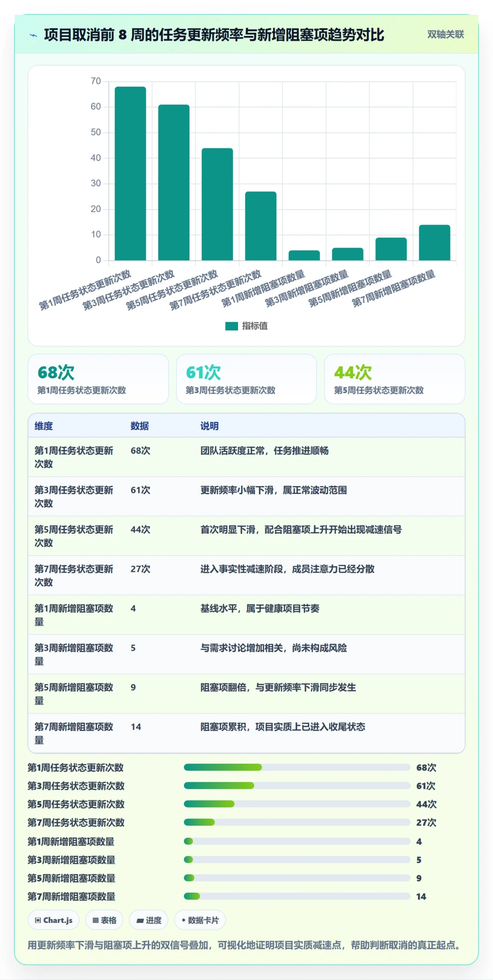Click progress bar for 第3周新增阻塞项数量
Viewport: 493px width, 980px height.
click(297, 859)
